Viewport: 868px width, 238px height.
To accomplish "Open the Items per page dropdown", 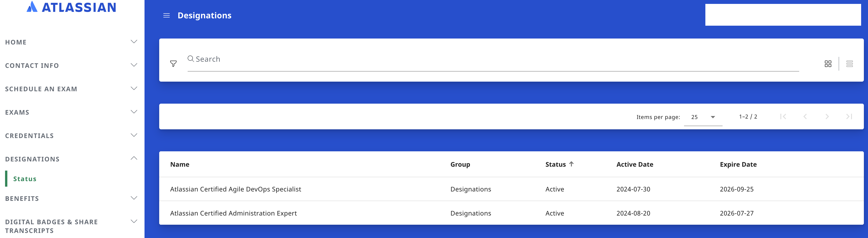I will (703, 117).
